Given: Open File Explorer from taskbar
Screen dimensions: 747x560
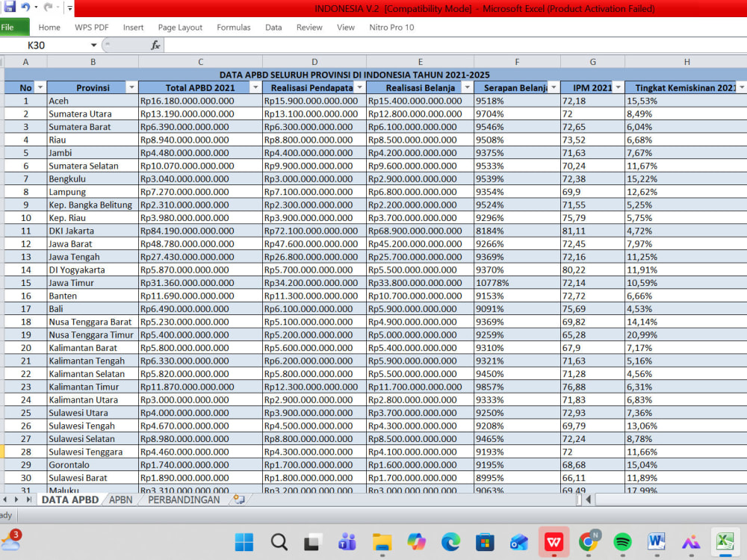Looking at the screenshot, I should [382, 542].
